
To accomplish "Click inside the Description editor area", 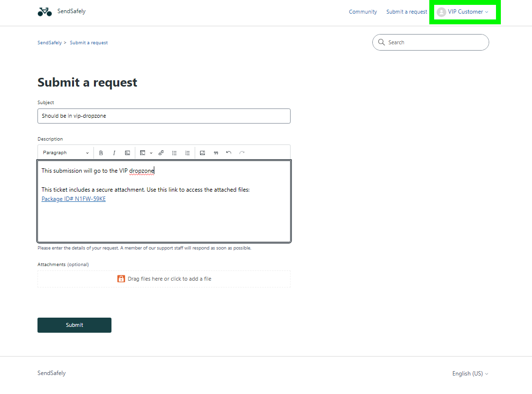I will 164,201.
